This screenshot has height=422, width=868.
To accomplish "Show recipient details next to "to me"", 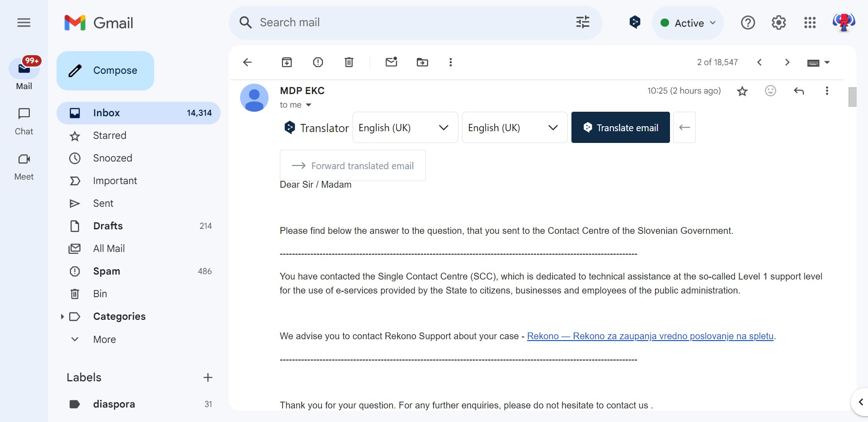I will pyautogui.click(x=309, y=105).
